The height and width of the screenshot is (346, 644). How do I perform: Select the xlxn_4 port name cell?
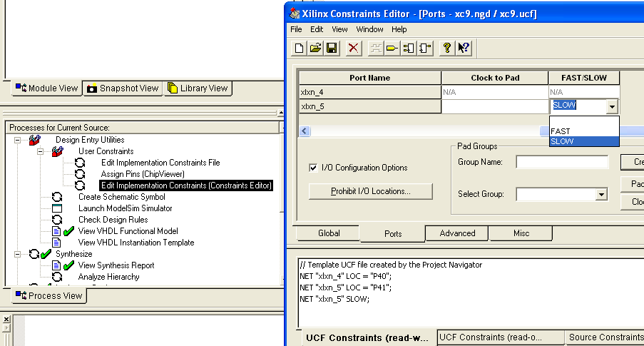(x=369, y=93)
